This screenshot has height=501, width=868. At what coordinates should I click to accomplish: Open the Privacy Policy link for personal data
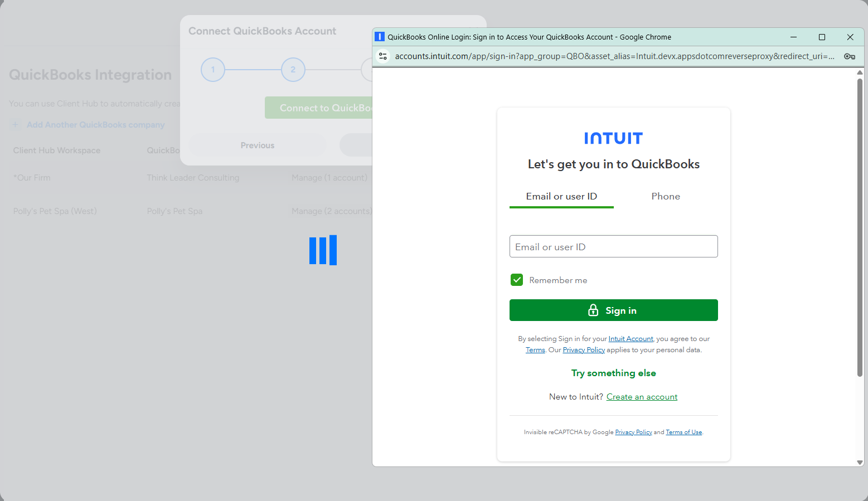(584, 350)
